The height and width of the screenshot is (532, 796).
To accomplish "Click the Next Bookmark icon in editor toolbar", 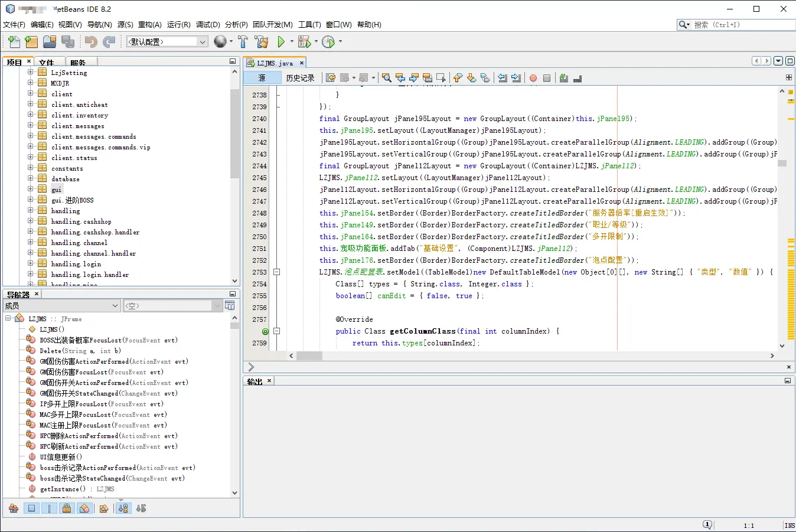I will (471, 78).
